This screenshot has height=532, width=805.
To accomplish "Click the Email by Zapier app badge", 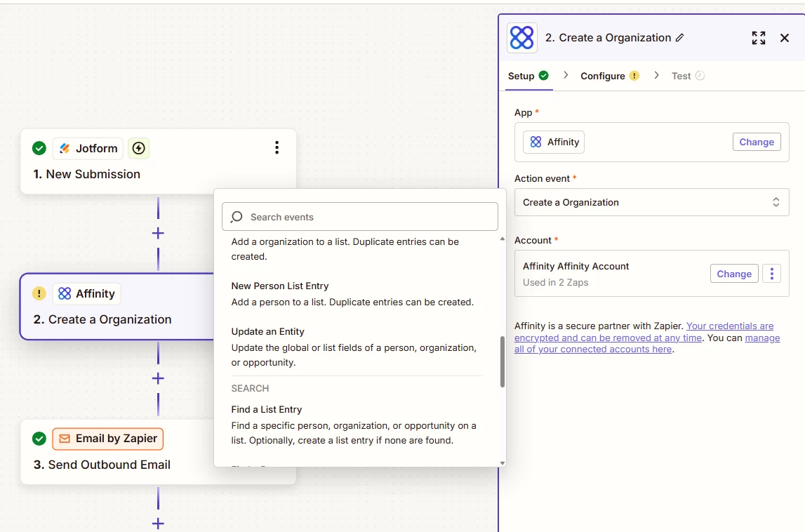I will tap(108, 439).
